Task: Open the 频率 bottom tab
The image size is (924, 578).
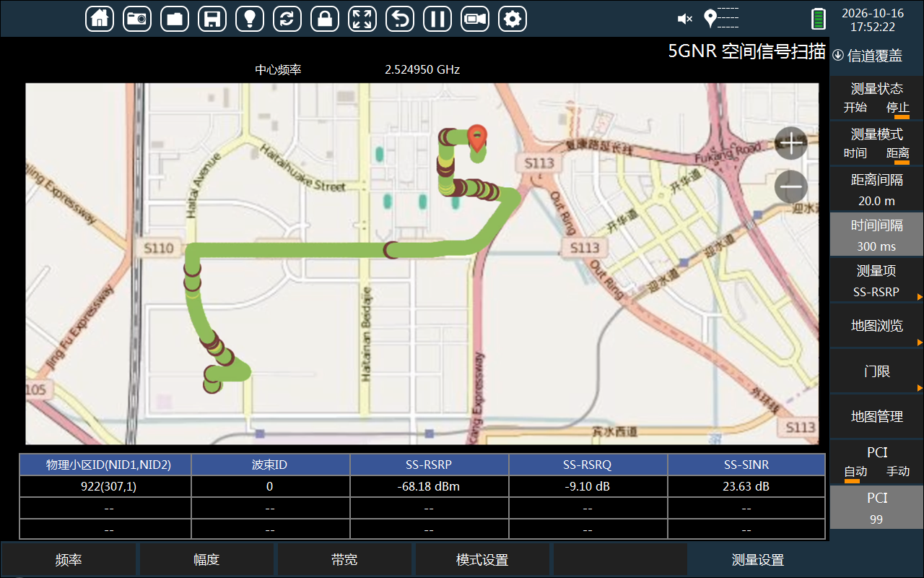Action: click(x=69, y=560)
